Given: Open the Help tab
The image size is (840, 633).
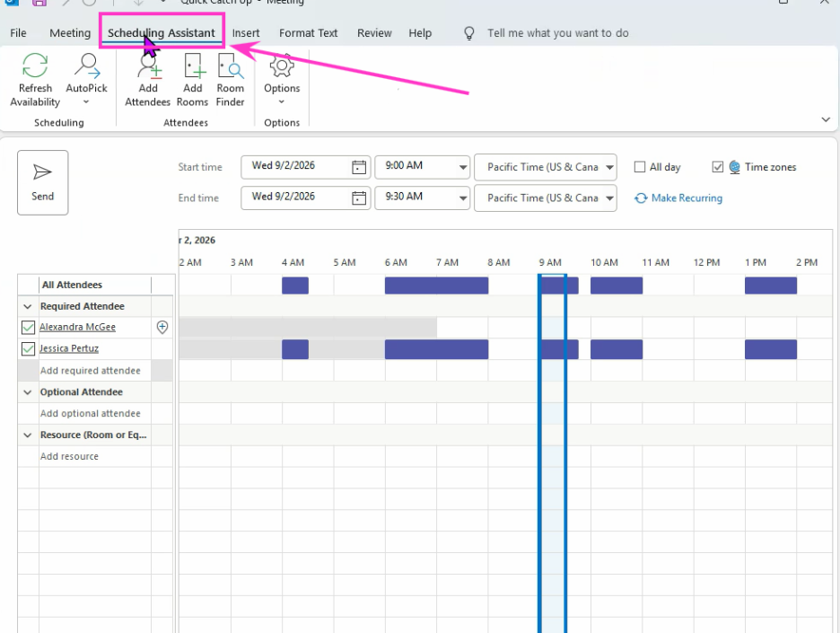Looking at the screenshot, I should [x=420, y=33].
